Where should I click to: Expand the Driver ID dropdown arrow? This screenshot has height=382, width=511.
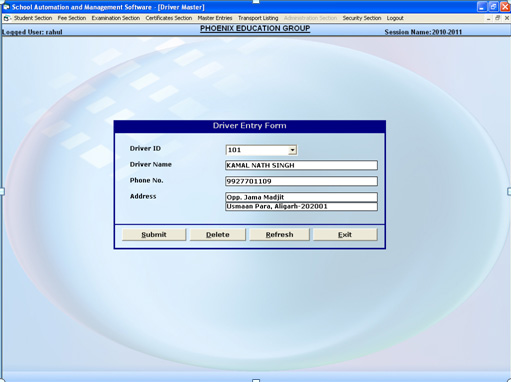pyautogui.click(x=292, y=150)
